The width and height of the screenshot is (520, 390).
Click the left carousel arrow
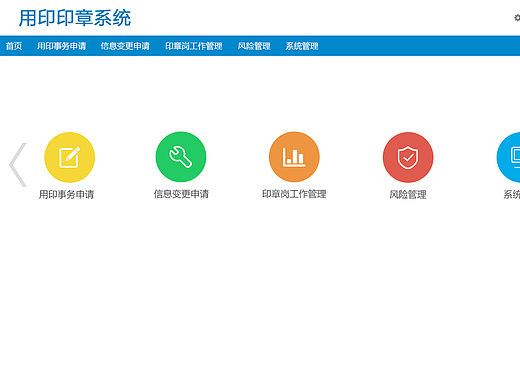(x=18, y=165)
